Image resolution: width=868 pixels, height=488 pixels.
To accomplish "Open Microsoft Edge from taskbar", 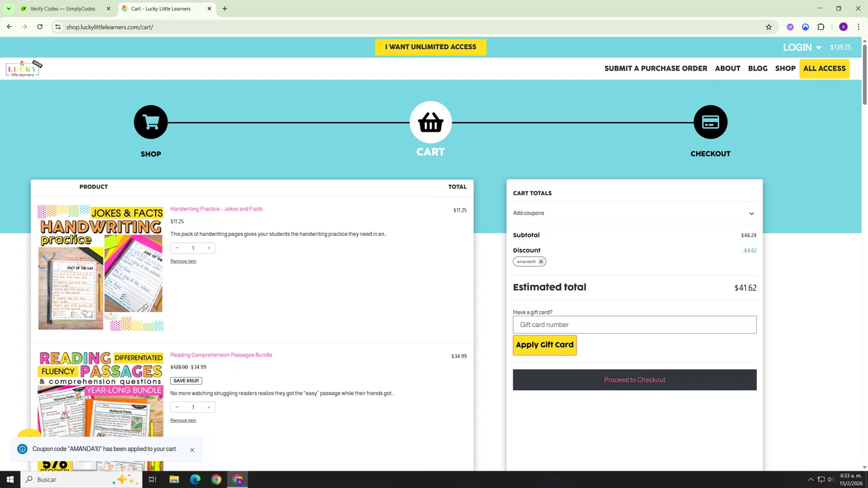I will tap(195, 479).
